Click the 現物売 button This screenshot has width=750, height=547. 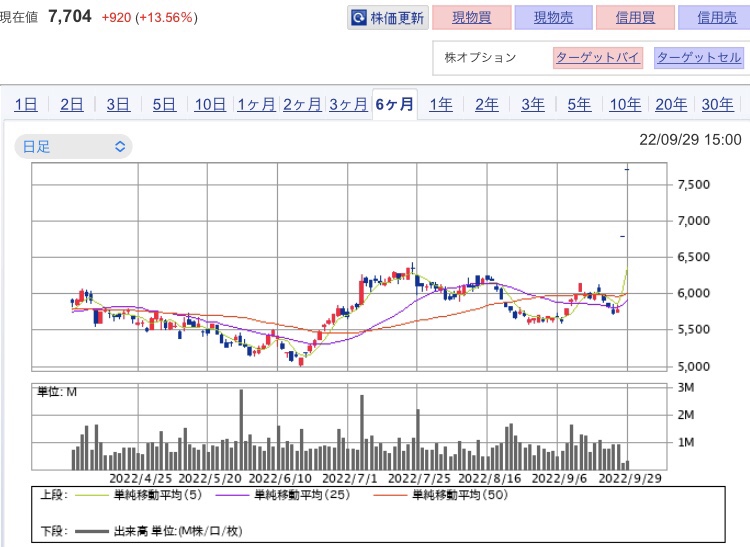click(x=553, y=18)
